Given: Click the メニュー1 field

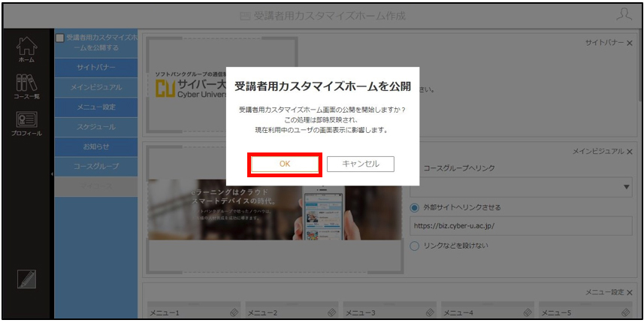Looking at the screenshot, I should [193, 311].
